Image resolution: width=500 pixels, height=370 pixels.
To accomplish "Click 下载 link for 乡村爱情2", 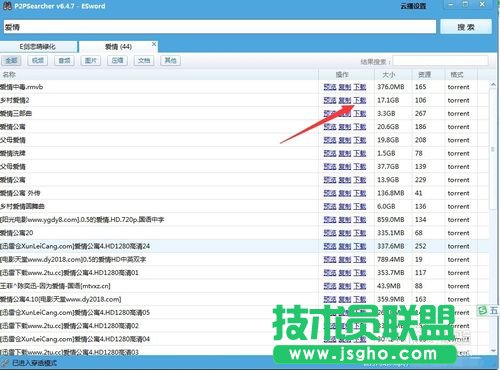I will [x=360, y=100].
